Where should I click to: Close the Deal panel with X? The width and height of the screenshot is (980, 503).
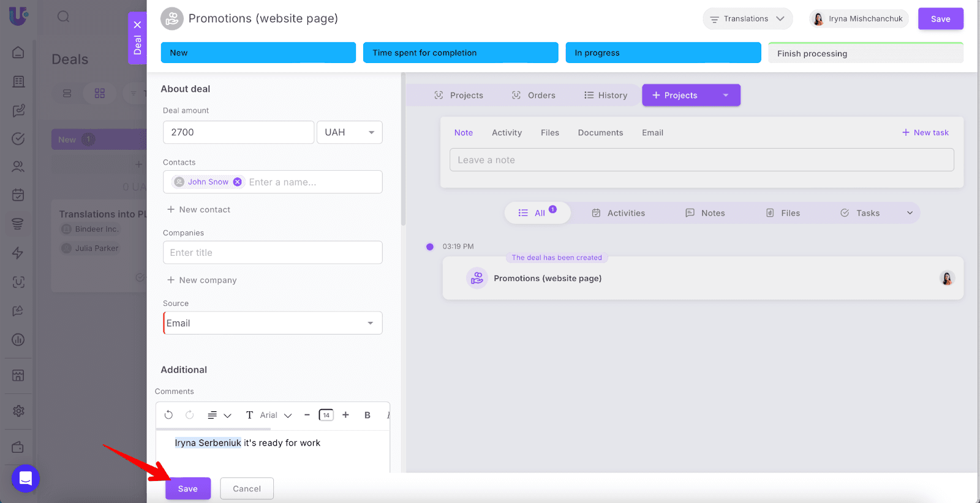coord(137,25)
